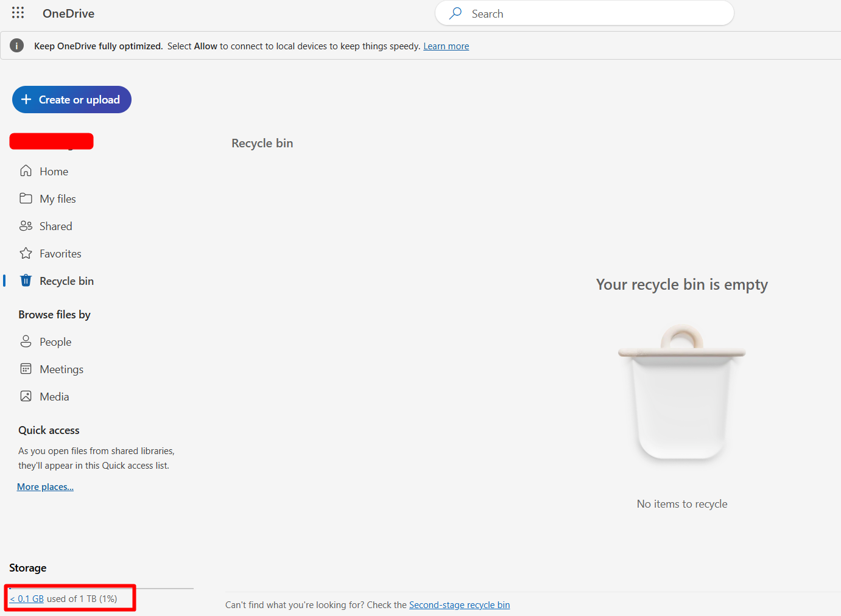
Task: Select Recycle bin in the sidebar
Action: [x=66, y=281]
